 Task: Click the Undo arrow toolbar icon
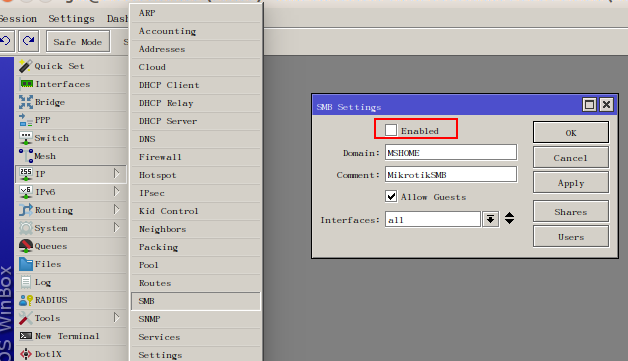coord(6,41)
